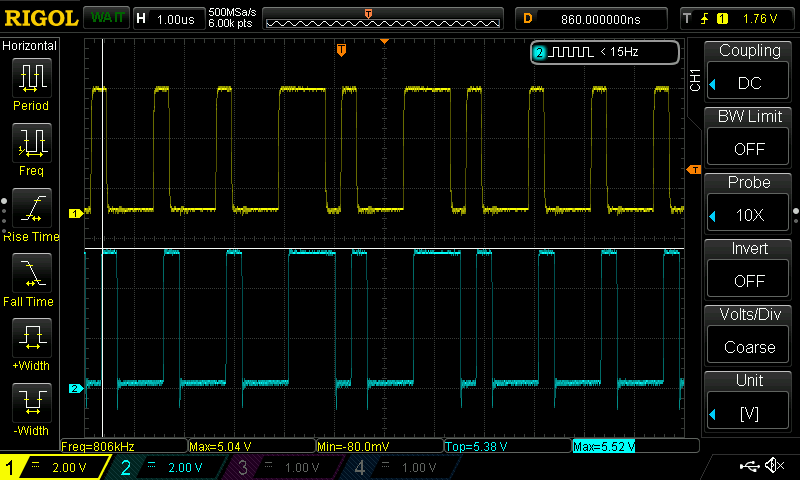Click the orange trigger level marker

tap(693, 171)
